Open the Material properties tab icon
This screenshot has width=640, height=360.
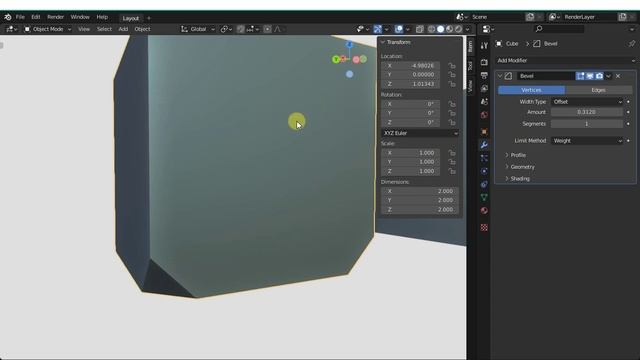pos(484,211)
